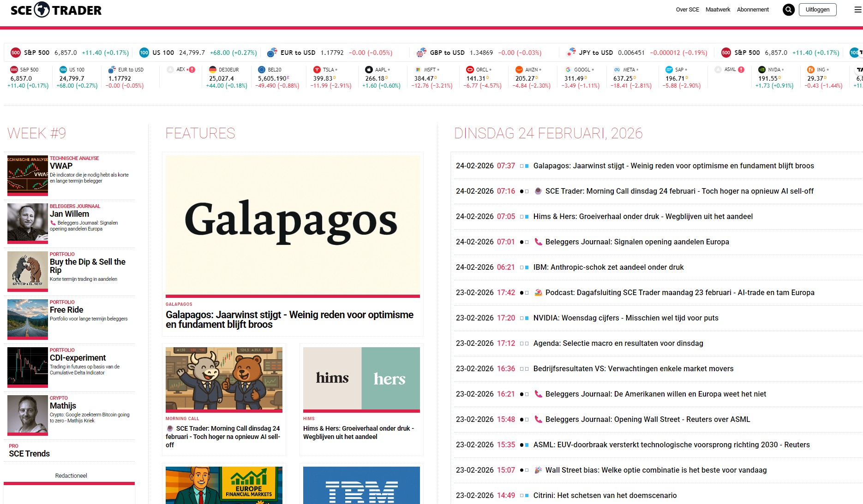Open the Redactioneel tab

point(71,476)
